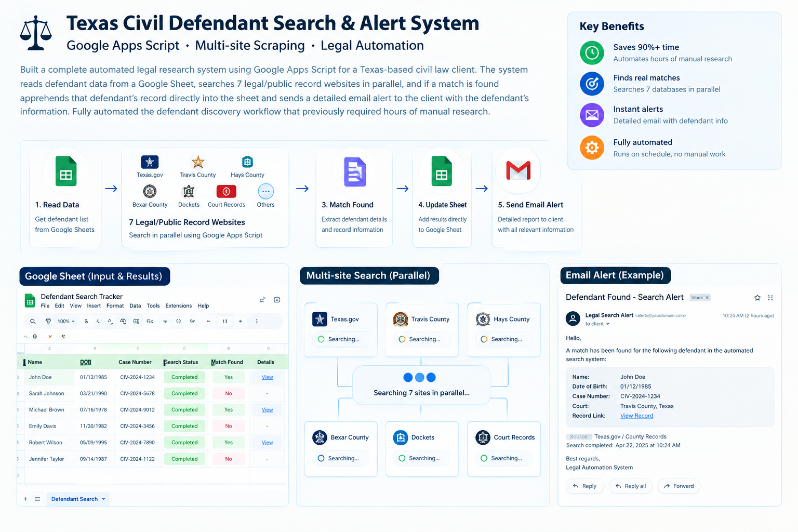Click the No match cell for Jennifer Taylor

tap(229, 459)
